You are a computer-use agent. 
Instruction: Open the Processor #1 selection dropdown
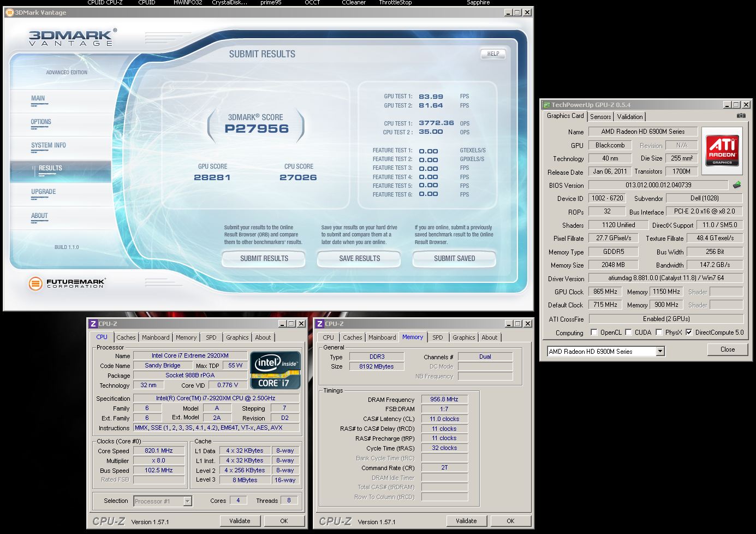pos(187,501)
